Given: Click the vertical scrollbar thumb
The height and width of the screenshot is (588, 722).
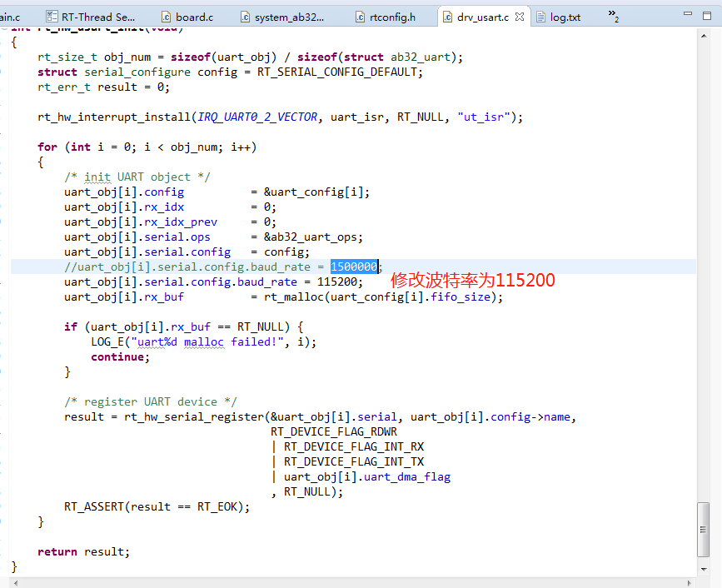Looking at the screenshot, I should point(703,530).
